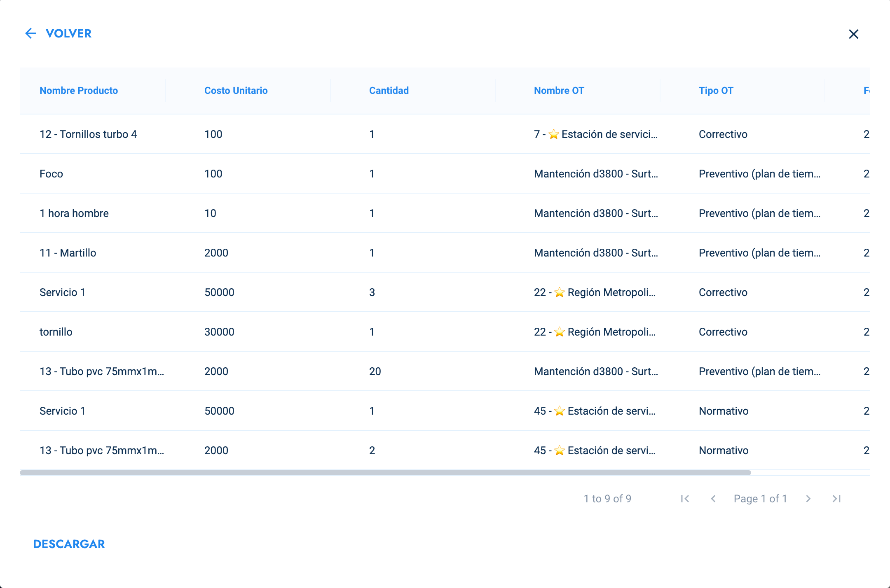This screenshot has height=588, width=890.
Task: Sort by Nombre Producto column header
Action: (79, 91)
